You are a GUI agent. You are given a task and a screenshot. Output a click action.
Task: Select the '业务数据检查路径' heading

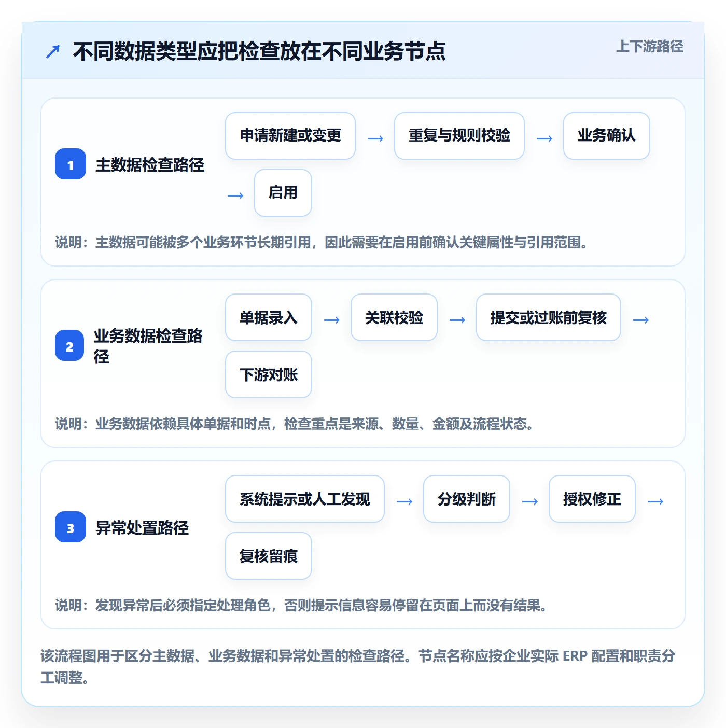(148, 346)
